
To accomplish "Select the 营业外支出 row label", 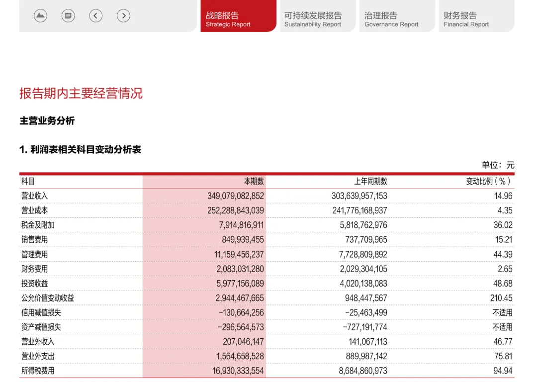I will pyautogui.click(x=38, y=356).
